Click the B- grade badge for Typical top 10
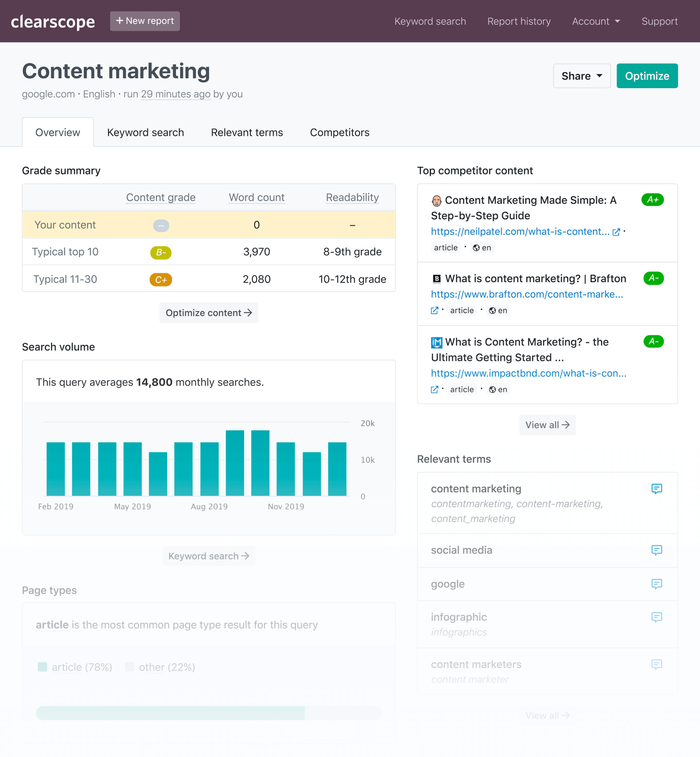The image size is (700, 757). tap(161, 252)
